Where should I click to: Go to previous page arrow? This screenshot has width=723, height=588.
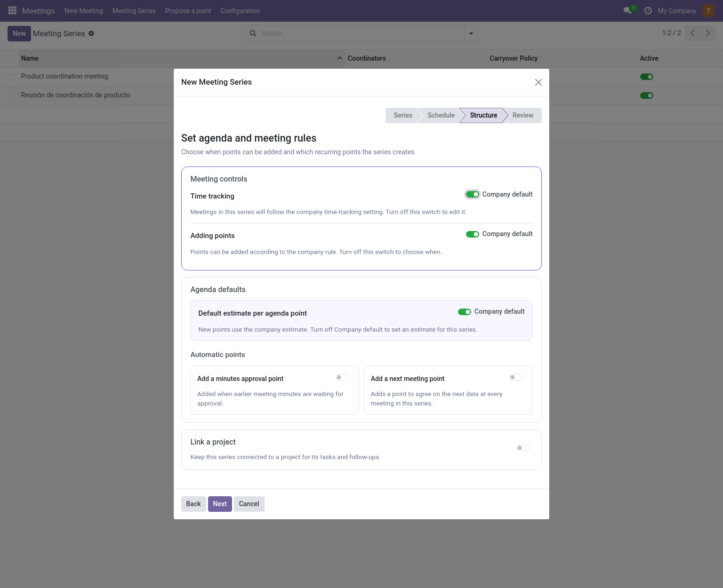(692, 33)
